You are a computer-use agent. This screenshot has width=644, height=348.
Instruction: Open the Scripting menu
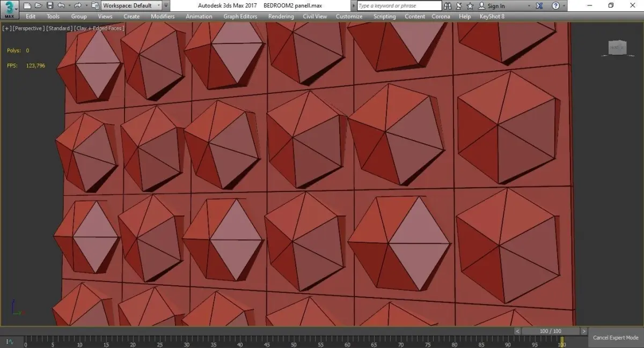point(385,17)
